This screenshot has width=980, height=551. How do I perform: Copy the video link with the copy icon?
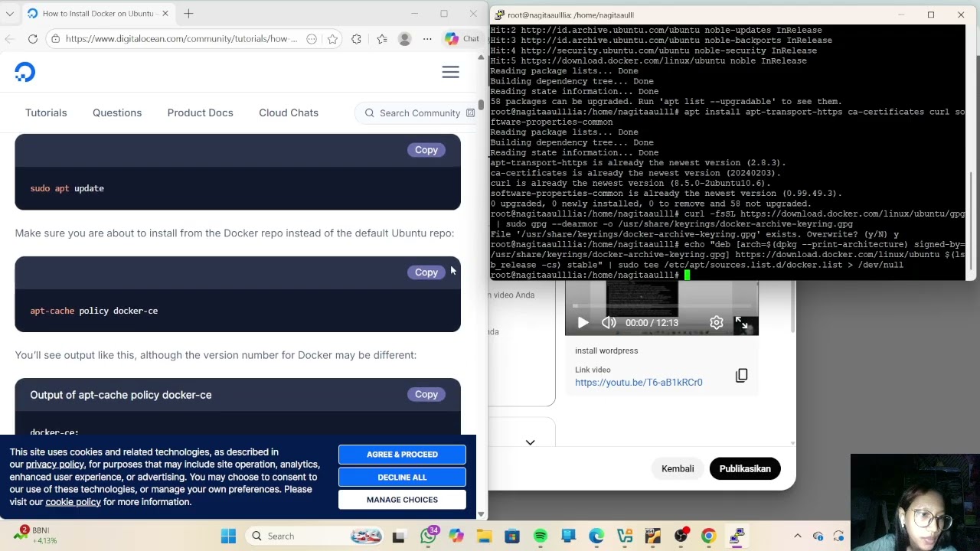click(741, 376)
